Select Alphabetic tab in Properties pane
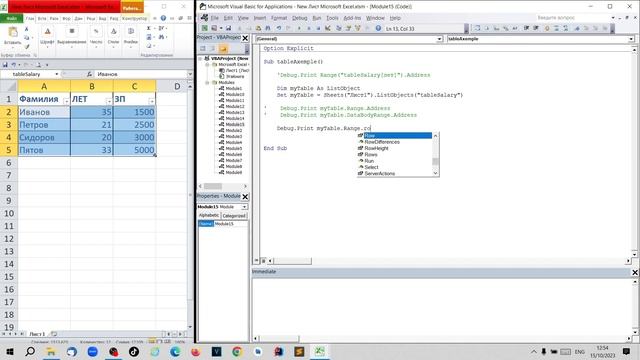Viewport: 640px width, 360px height. pyautogui.click(x=209, y=216)
